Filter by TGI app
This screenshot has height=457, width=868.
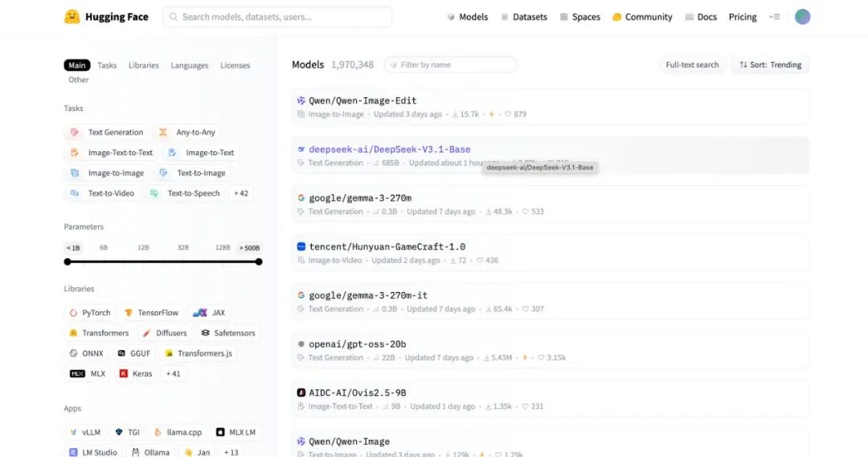(x=127, y=433)
